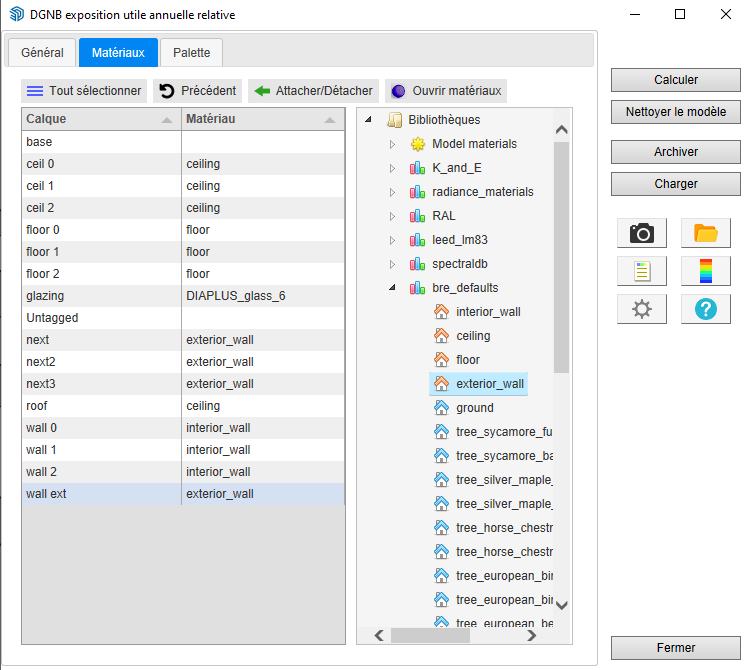
Task: Expand the leed_lm83 library
Action: click(x=392, y=240)
